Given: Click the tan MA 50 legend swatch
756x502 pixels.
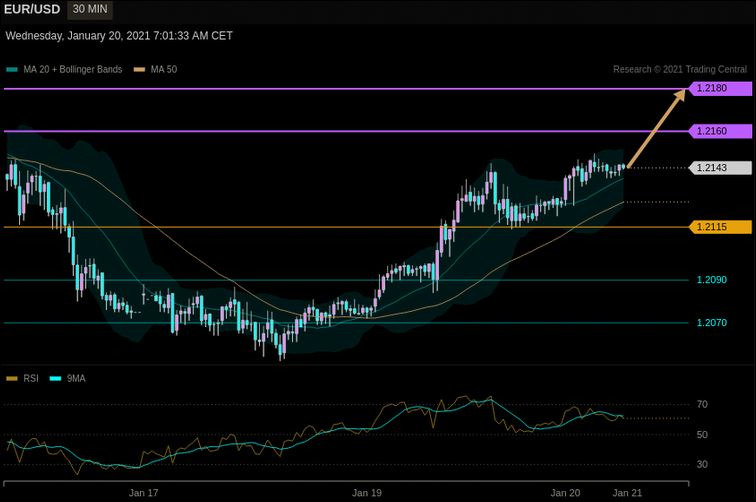Looking at the screenshot, I should [x=139, y=69].
